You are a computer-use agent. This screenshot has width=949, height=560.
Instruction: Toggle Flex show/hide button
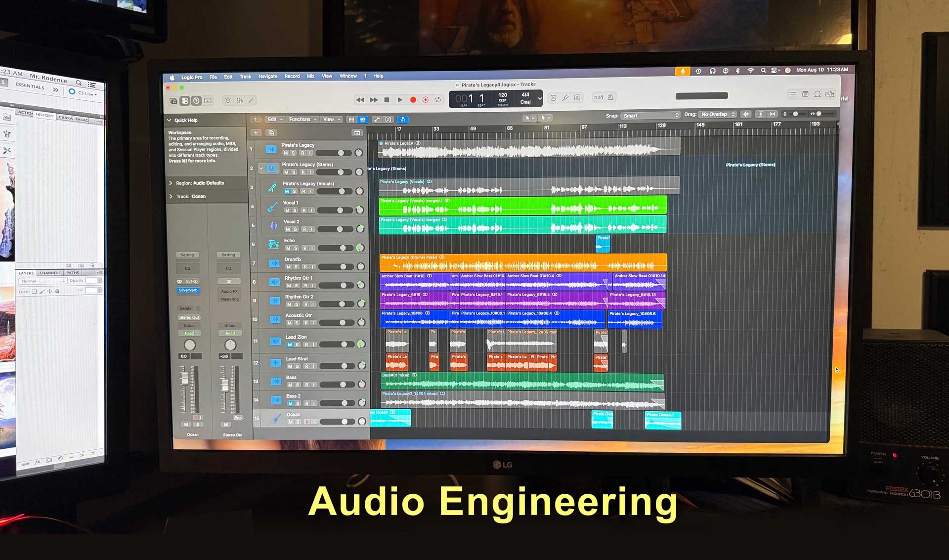pyautogui.click(x=388, y=120)
